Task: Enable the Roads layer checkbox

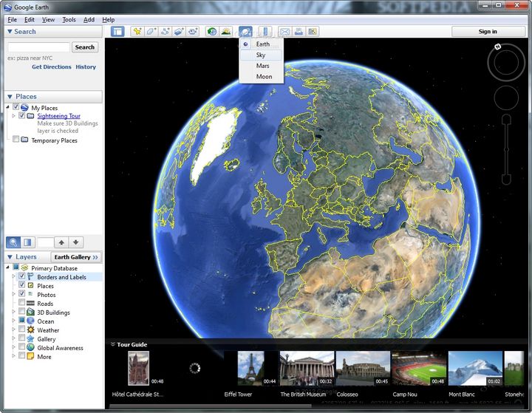Action: pos(21,304)
